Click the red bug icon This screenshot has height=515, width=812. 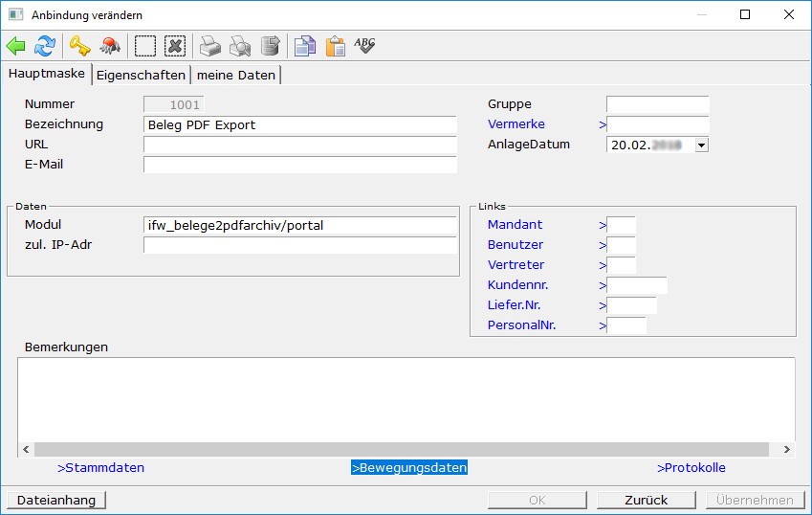[110, 46]
